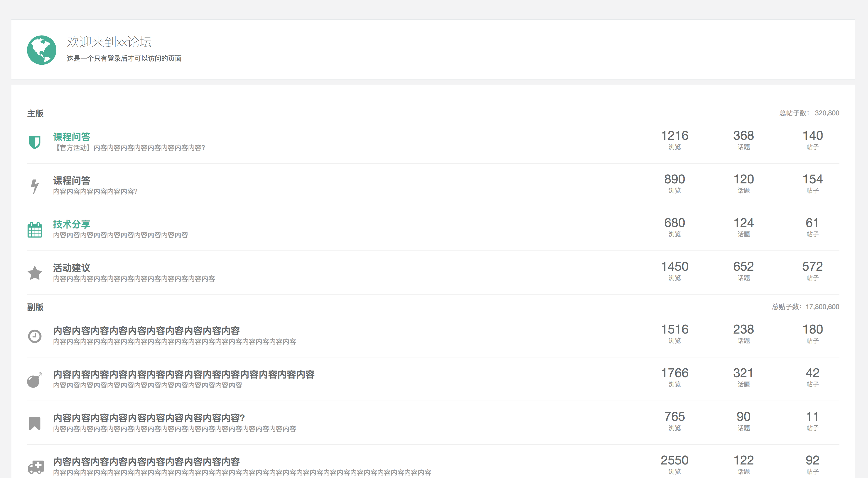Image resolution: width=868 pixels, height=478 pixels.
Task: Open the 活动建议 board link
Action: [72, 268]
